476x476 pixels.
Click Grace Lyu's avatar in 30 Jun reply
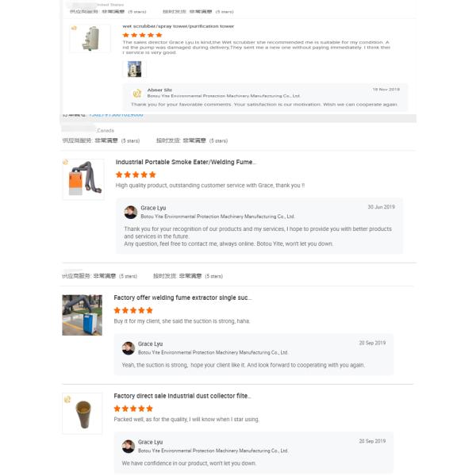click(131, 211)
